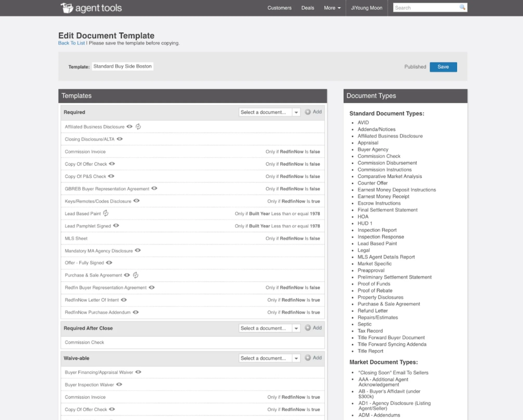Click Add plus icon in Waive-able section
This screenshot has height=420, width=523.
tap(308, 358)
